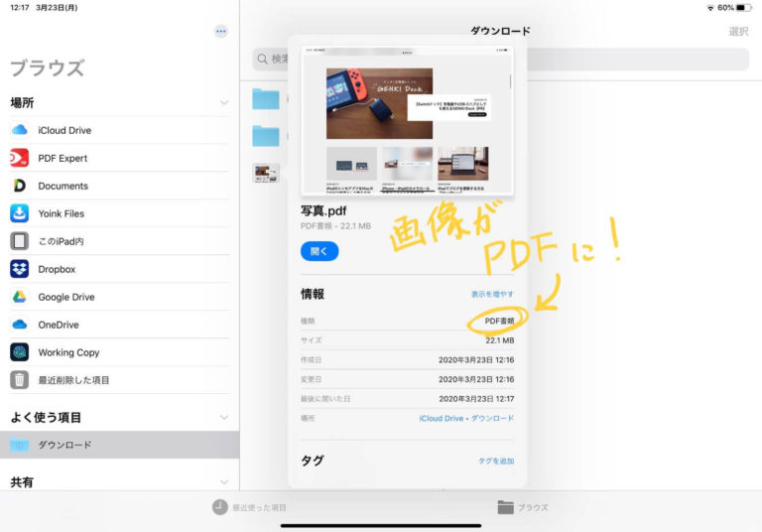Select the small 写真.pdf file thumbnail in list

(266, 173)
